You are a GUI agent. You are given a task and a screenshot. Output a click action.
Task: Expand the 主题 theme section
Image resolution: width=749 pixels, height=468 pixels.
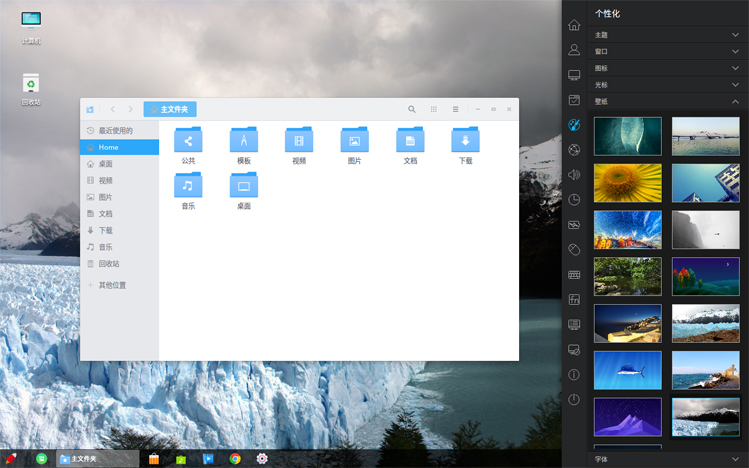click(x=666, y=35)
